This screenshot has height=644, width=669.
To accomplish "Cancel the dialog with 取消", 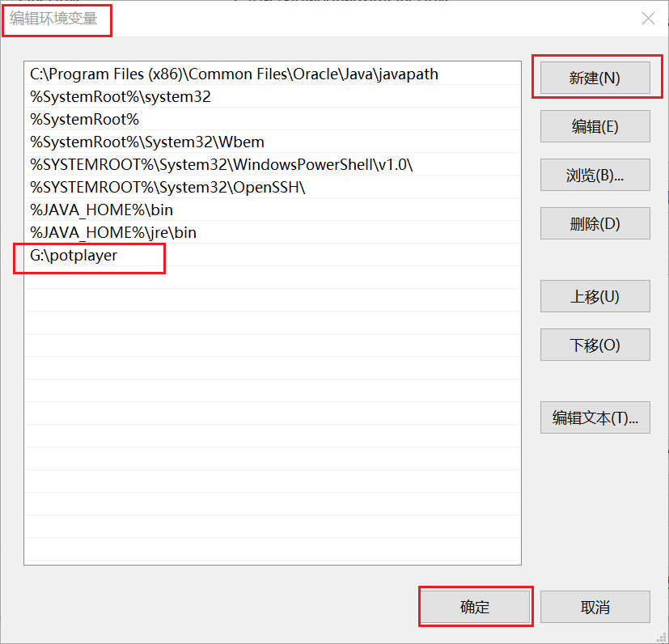I will click(x=595, y=607).
